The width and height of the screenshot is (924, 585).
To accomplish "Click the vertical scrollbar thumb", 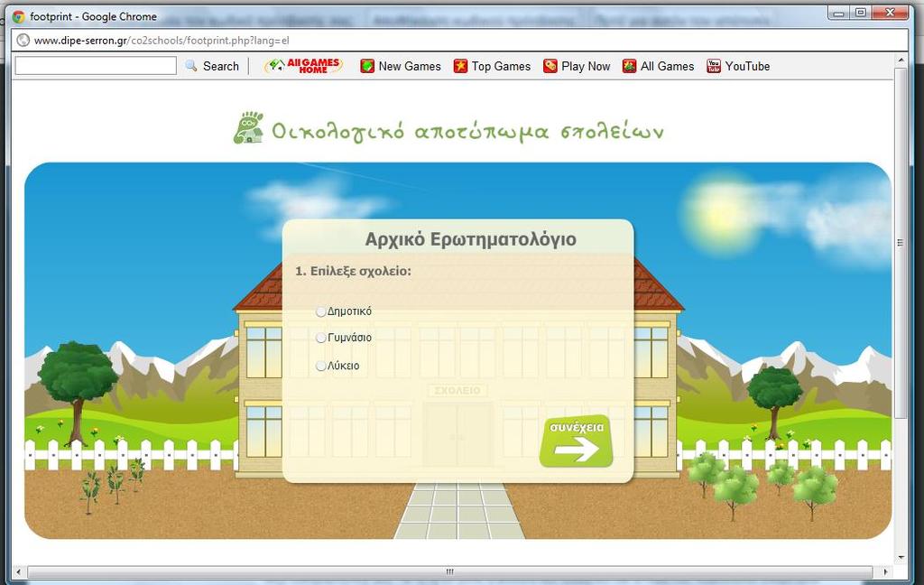I will pyautogui.click(x=900, y=242).
